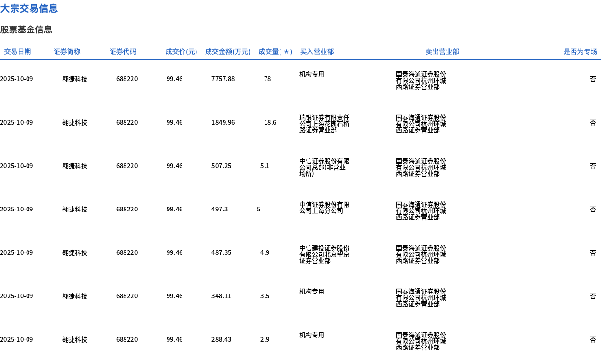Screen dimensions: 601x364
Task: Click the amount 1849.96 cell
Action: point(223,122)
